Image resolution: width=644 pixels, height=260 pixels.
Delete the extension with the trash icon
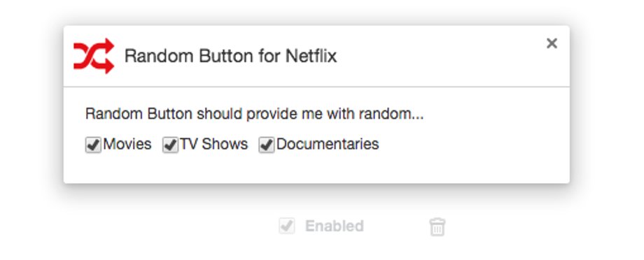click(437, 226)
